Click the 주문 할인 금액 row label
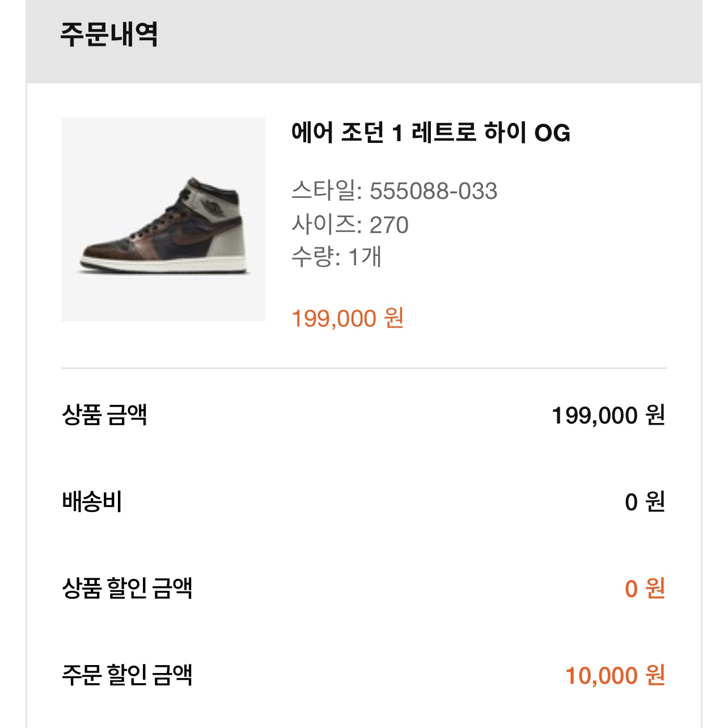The height and width of the screenshot is (728, 728). pos(127,675)
